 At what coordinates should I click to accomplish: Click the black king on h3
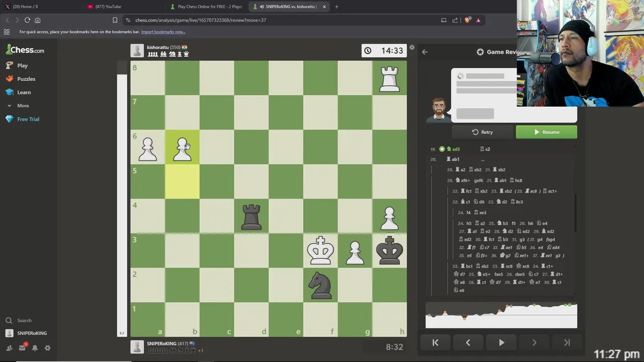(389, 250)
